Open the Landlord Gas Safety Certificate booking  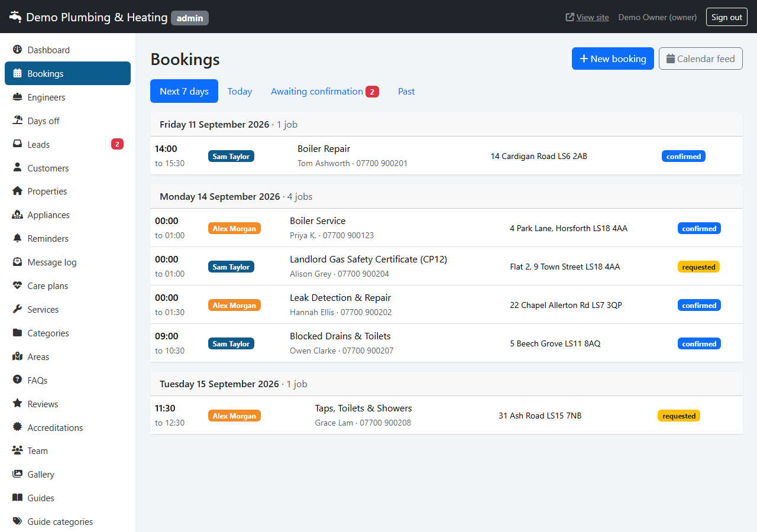447,266
